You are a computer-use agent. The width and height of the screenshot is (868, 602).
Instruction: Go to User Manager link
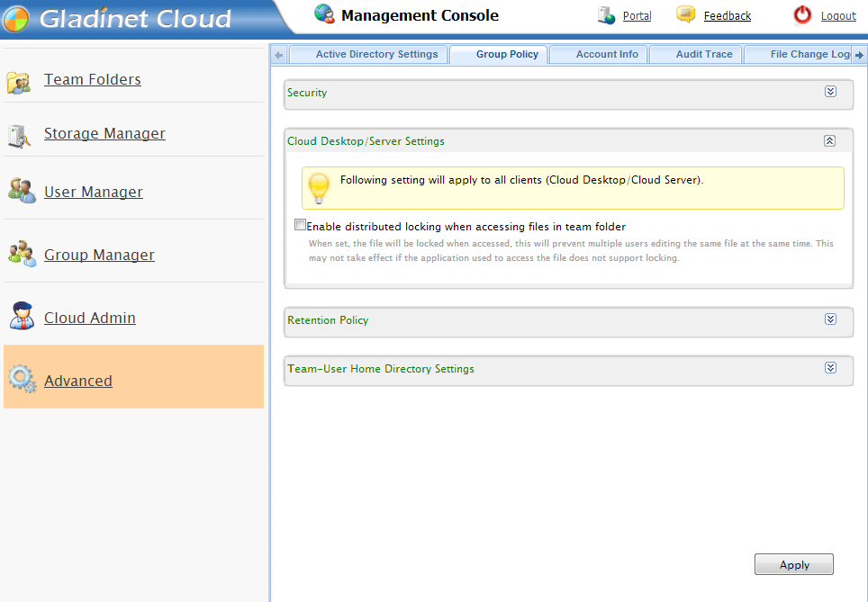tap(94, 192)
